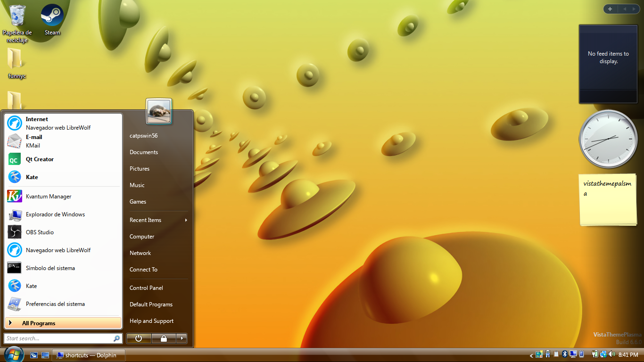Click the sidebar previous page arrow
644x362 pixels.
[624, 9]
